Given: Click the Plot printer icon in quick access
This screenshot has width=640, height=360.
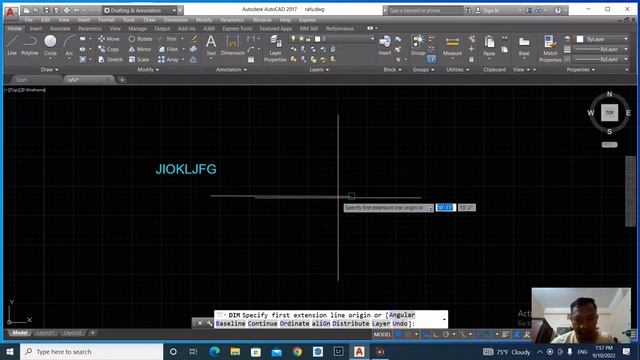Looking at the screenshot, I should [67, 10].
